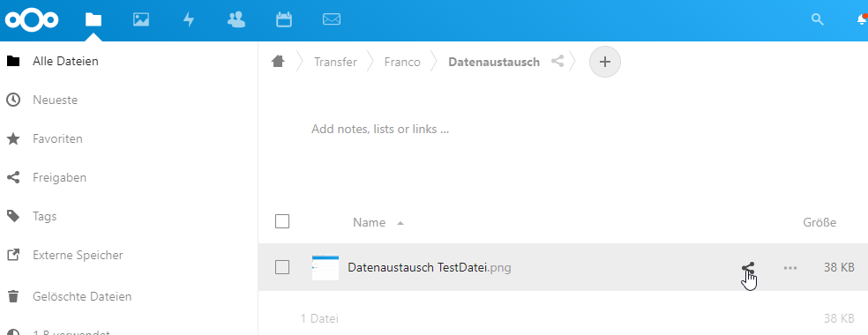The image size is (868, 335).
Task: Open the TestDatei.png thumbnail preview
Action: coord(325,267)
